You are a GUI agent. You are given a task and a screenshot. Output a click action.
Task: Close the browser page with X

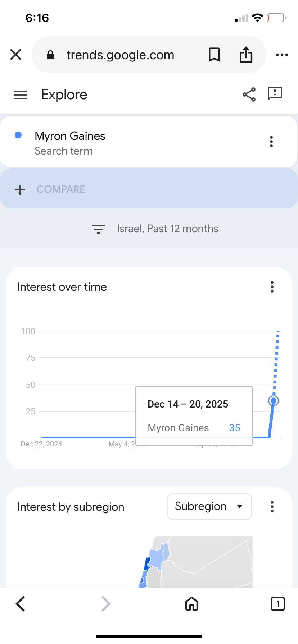(16, 55)
